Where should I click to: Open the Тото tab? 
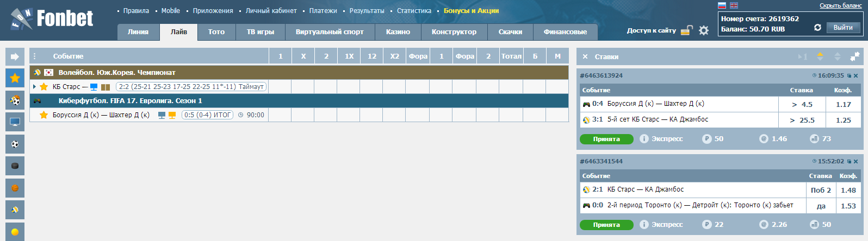tap(216, 32)
